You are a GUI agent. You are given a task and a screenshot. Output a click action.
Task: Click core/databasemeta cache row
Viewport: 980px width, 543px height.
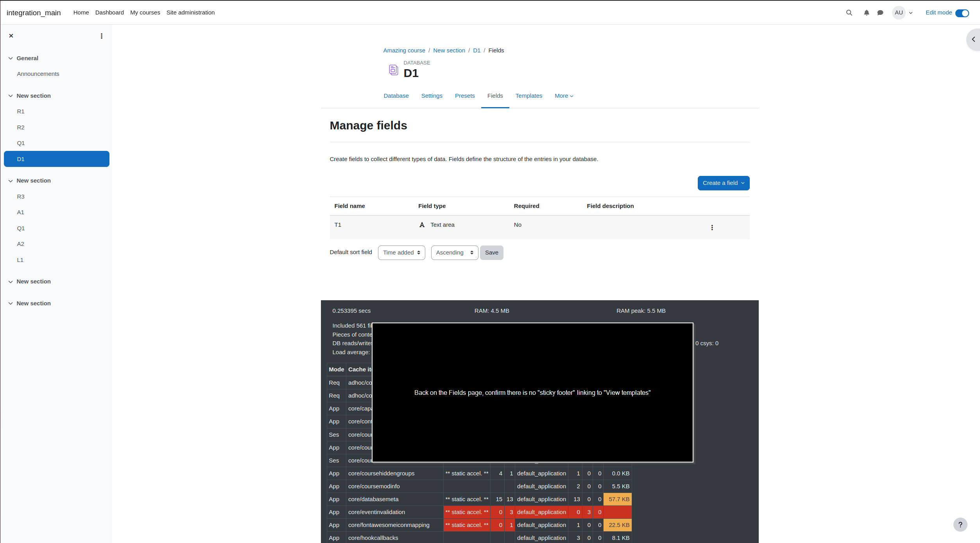coord(479,499)
